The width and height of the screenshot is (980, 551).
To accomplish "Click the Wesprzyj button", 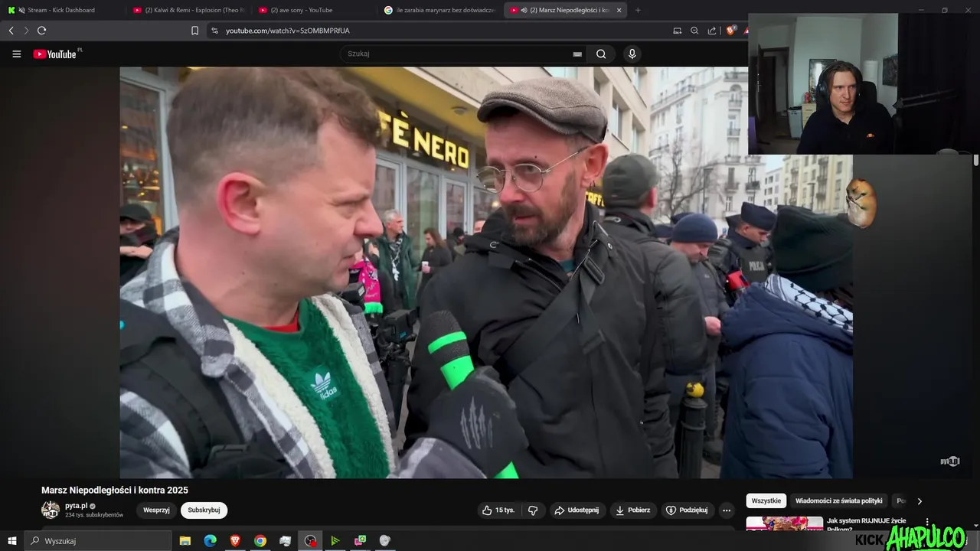I will coord(156,510).
